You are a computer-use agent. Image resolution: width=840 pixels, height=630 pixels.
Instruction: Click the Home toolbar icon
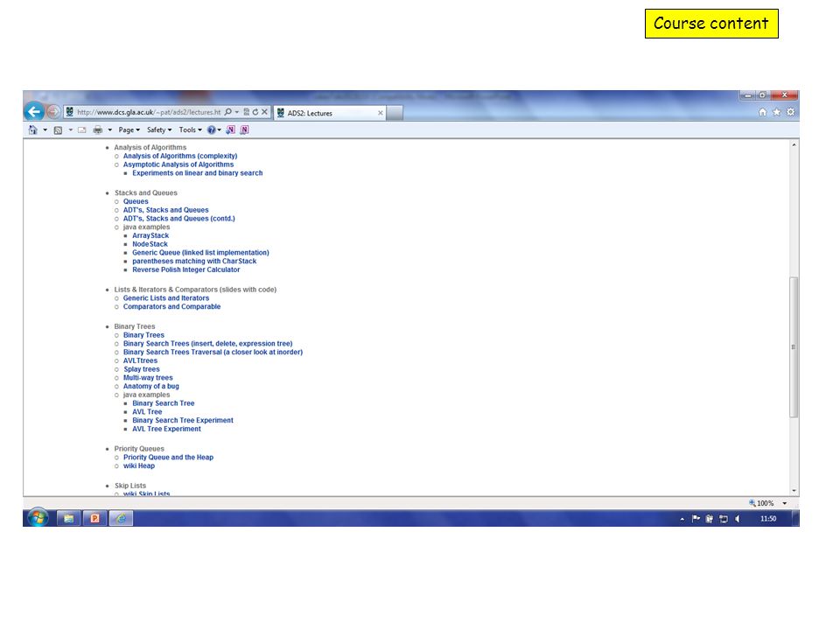33,129
